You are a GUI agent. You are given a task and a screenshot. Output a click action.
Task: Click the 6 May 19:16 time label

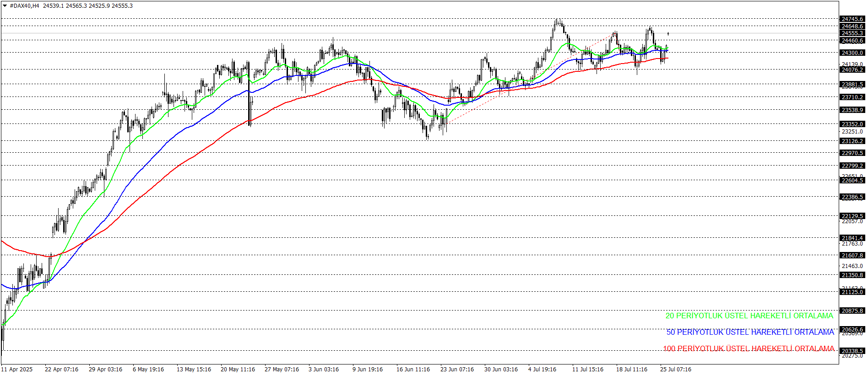tap(148, 369)
